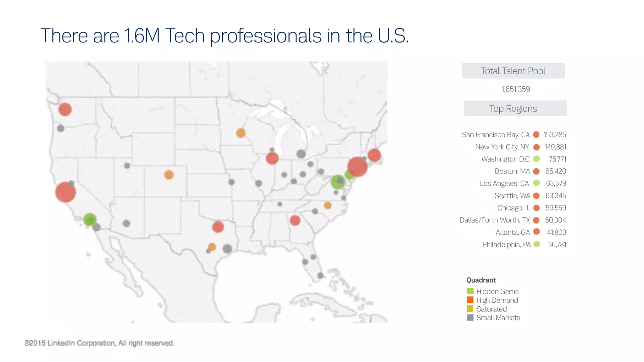This screenshot has width=644, height=362.
Task: Click the red dot beside Dallas/Forth Worth
Action: coord(536,220)
